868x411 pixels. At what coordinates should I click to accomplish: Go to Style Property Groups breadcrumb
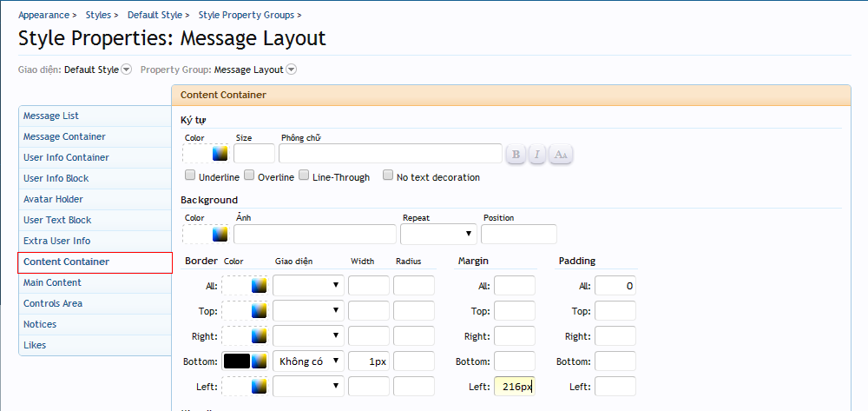click(247, 15)
